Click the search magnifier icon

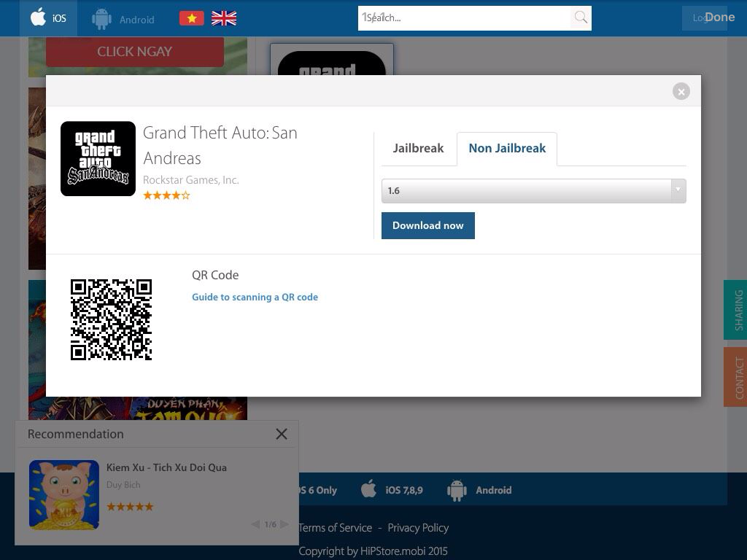[581, 17]
